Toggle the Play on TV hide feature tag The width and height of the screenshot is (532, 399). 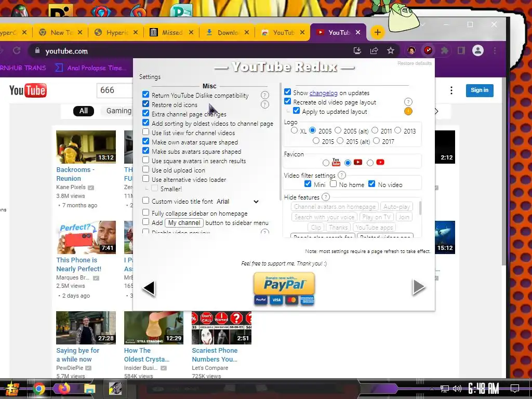(x=376, y=217)
